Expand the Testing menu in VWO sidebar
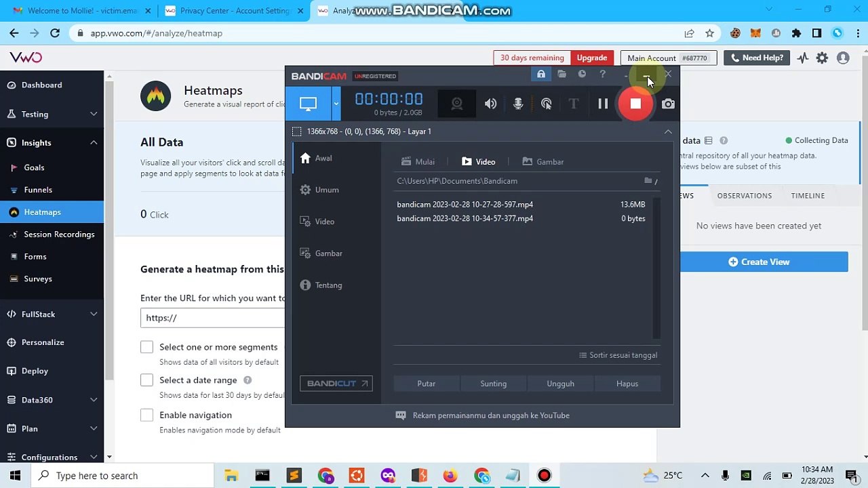 pos(52,114)
